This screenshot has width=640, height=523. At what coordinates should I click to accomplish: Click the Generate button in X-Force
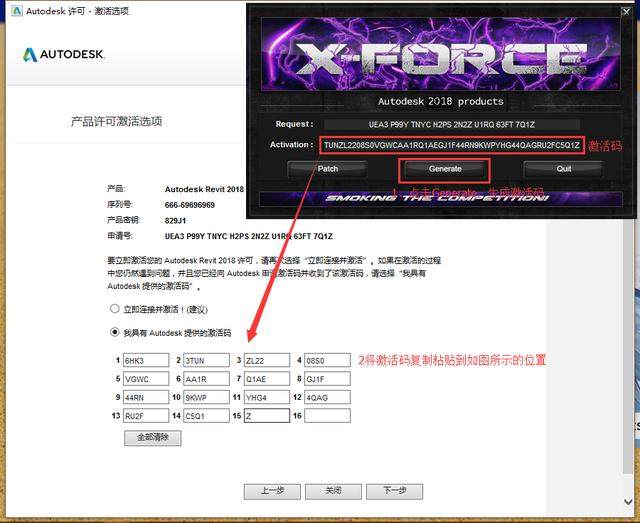click(x=444, y=169)
